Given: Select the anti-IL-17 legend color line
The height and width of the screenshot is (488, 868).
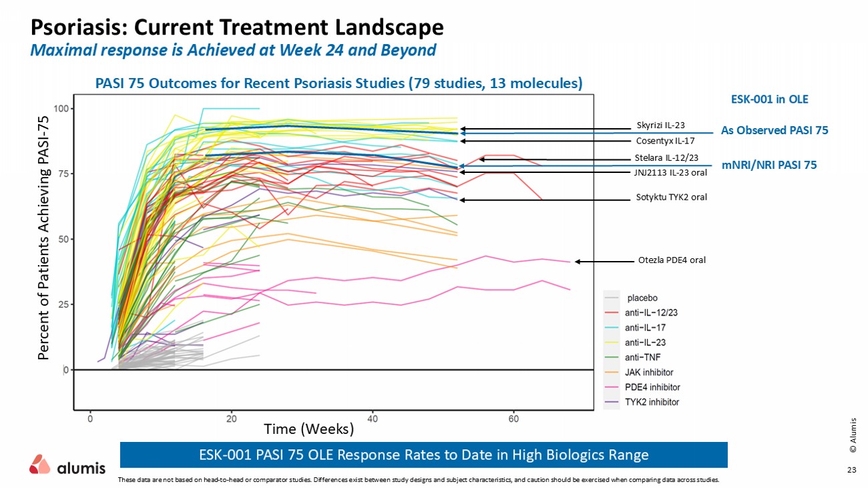Looking at the screenshot, I should click(614, 328).
